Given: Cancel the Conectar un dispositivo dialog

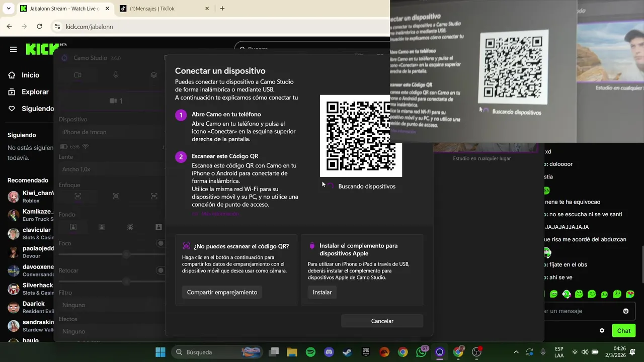Looking at the screenshot, I should pyautogui.click(x=382, y=321).
